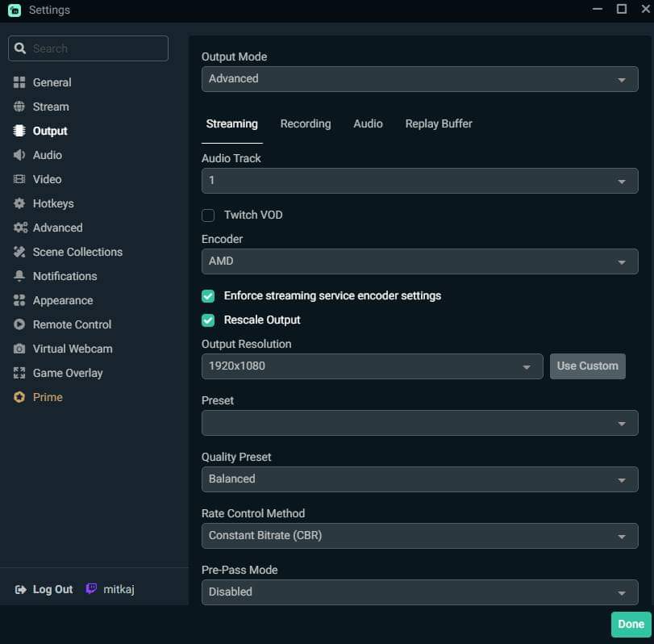Click the Stream globe icon in sidebar

19,107
